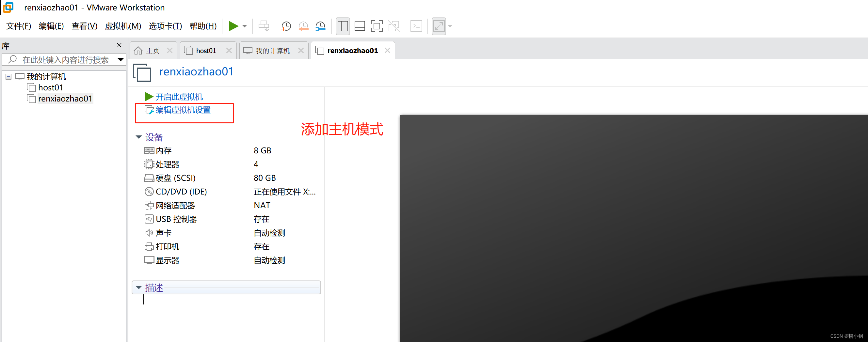Click the 显示器 monitor icon
Image resolution: width=868 pixels, height=342 pixels.
point(149,260)
